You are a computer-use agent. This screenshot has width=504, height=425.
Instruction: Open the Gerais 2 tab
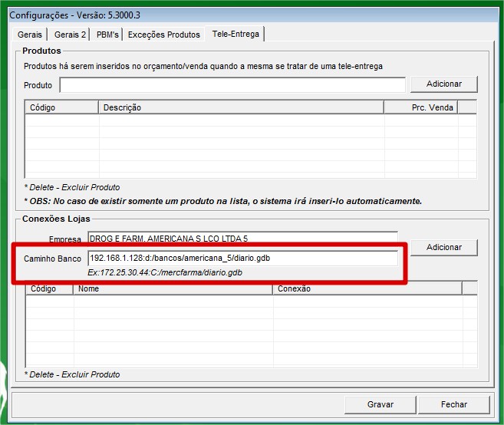(x=70, y=35)
